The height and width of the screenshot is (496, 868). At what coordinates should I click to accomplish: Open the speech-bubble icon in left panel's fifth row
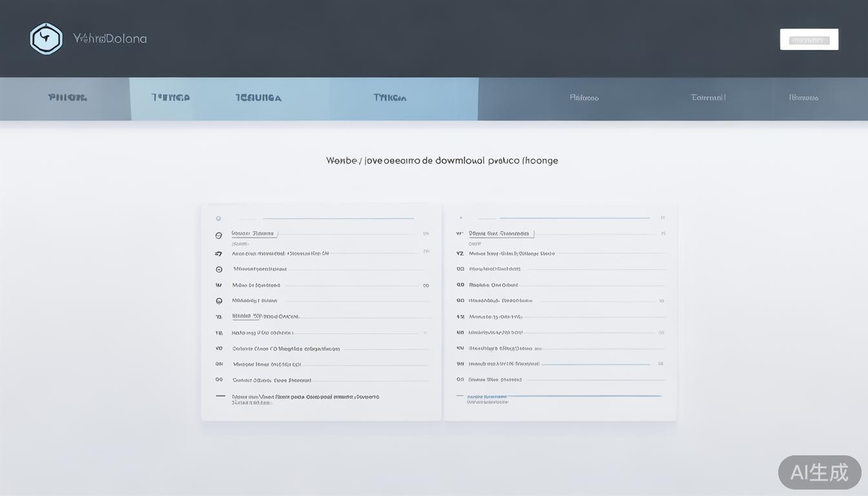(218, 301)
